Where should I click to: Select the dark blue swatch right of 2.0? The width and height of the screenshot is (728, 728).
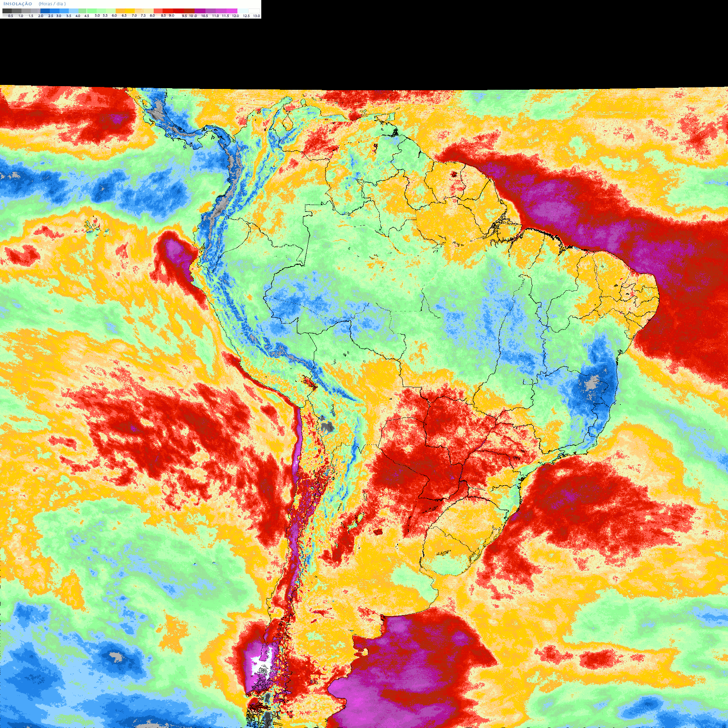[45, 11]
